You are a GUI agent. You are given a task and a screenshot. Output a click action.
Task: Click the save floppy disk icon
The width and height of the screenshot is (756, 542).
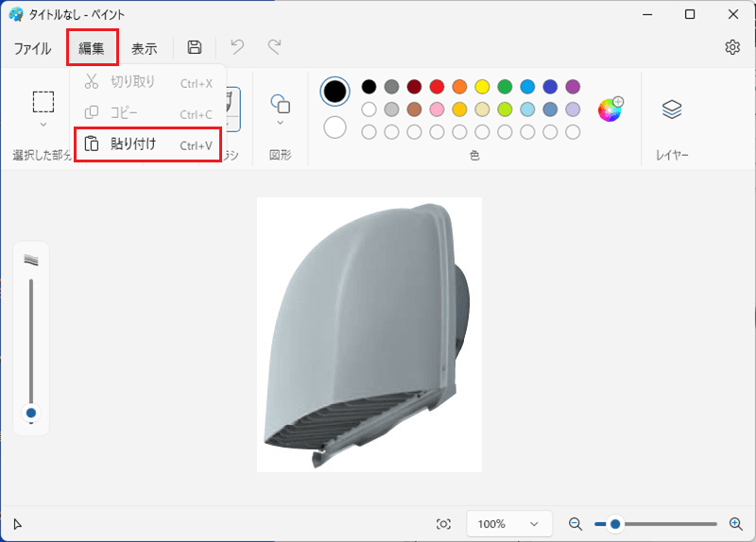195,47
